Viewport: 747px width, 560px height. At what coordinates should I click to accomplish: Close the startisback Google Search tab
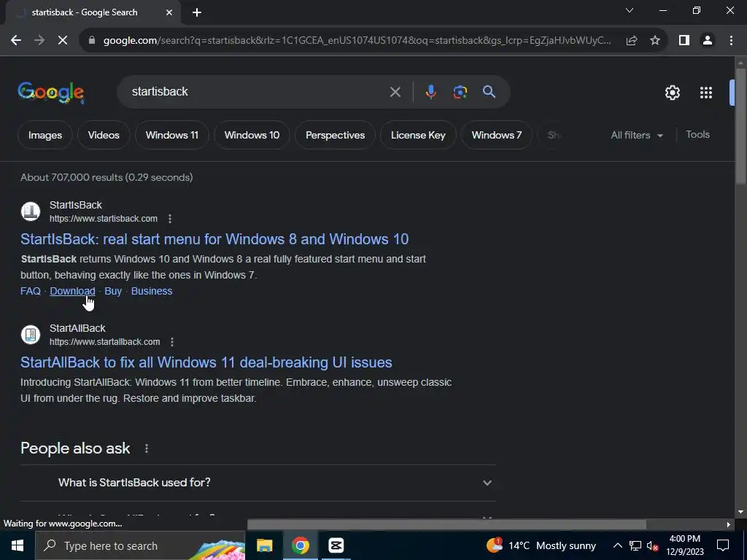pyautogui.click(x=169, y=13)
